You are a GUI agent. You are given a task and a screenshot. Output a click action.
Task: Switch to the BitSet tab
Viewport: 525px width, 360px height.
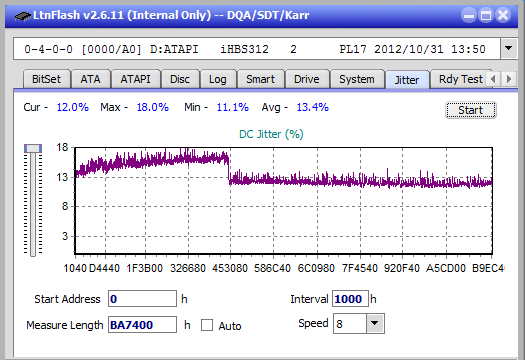(47, 79)
